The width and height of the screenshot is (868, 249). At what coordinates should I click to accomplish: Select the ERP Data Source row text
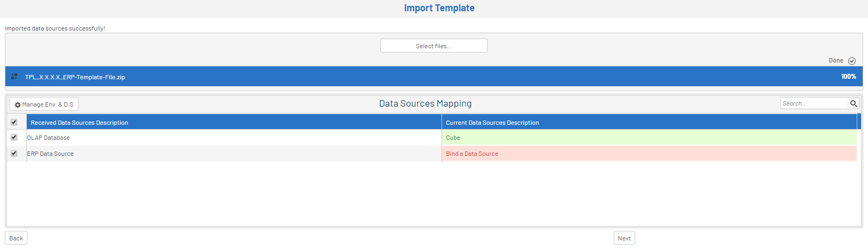point(50,154)
